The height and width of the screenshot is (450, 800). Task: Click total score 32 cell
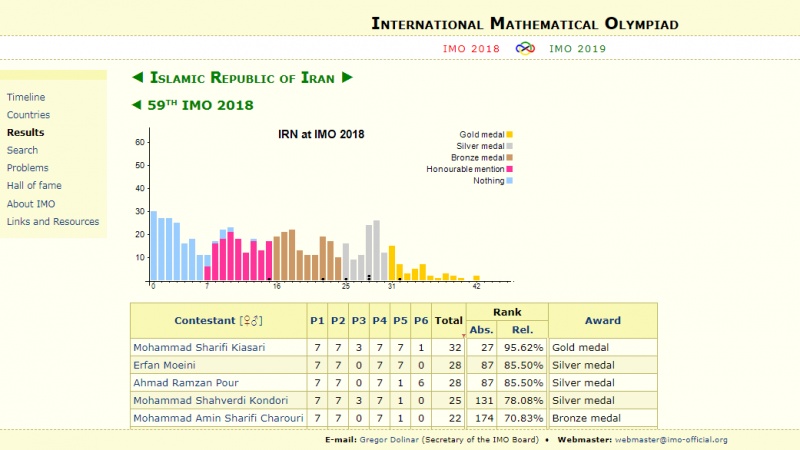(x=448, y=347)
